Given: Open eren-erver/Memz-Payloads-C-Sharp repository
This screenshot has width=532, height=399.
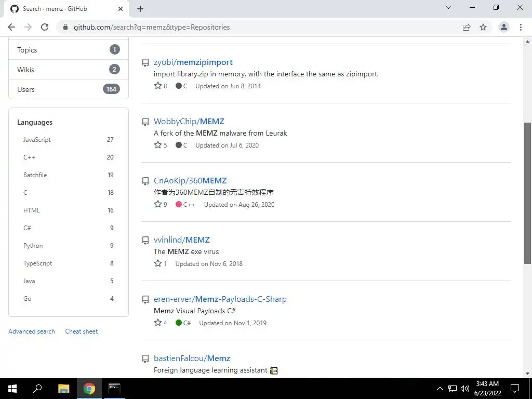Looking at the screenshot, I should [x=220, y=299].
